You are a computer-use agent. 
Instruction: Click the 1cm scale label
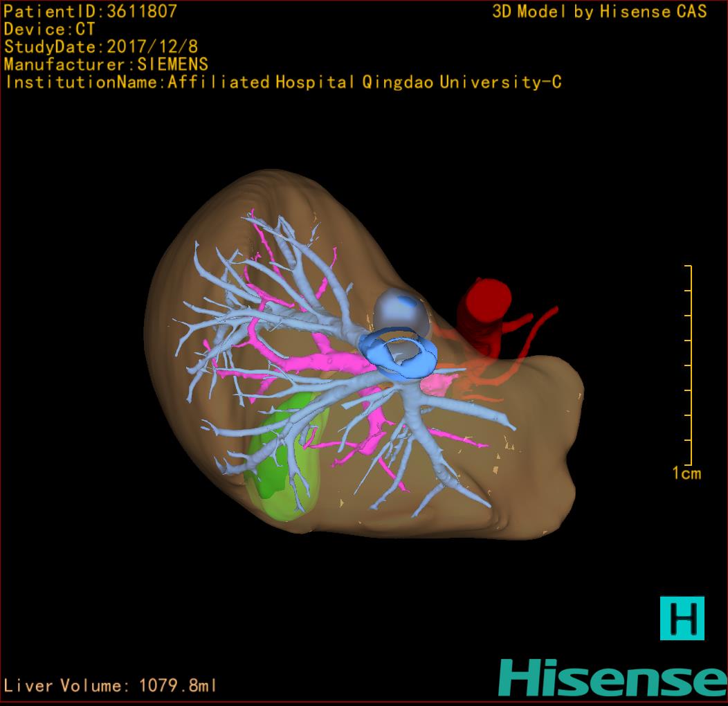pos(686,473)
